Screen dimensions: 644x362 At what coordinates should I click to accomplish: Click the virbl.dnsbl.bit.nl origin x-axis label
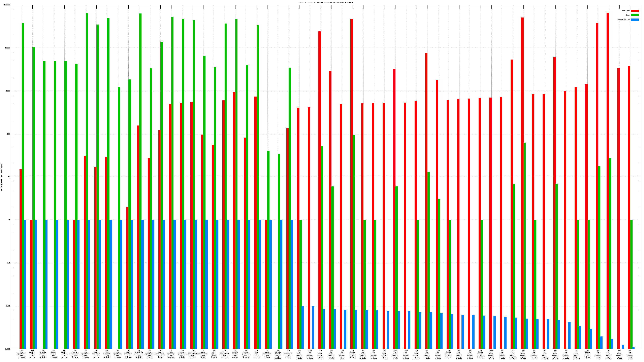(x=278, y=355)
